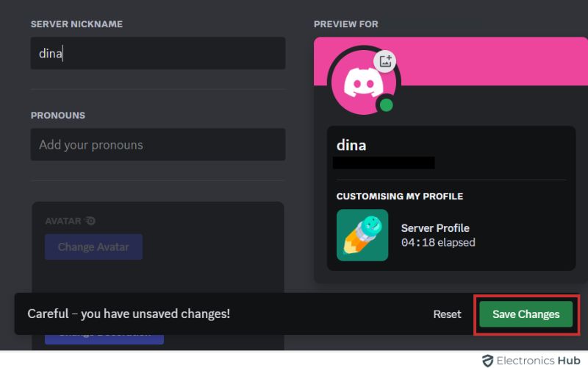Click the pencil Server Profile activity image
This screenshot has height=368, width=588.
pos(362,235)
